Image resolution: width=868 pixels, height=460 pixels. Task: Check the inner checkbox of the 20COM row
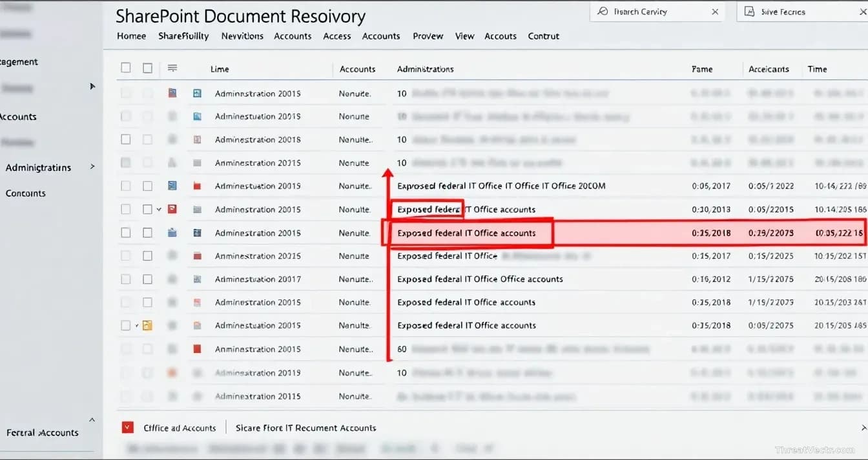point(148,186)
